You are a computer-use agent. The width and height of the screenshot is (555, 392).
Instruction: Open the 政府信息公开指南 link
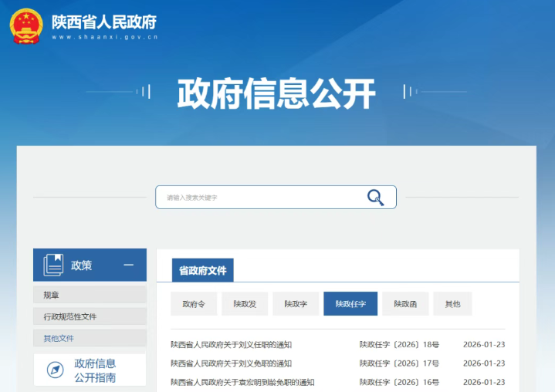[95, 370]
